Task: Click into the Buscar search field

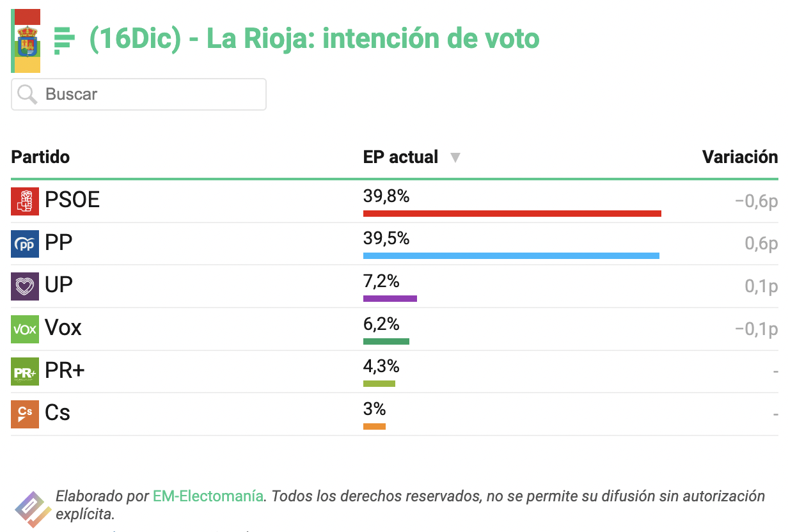Action: point(139,95)
